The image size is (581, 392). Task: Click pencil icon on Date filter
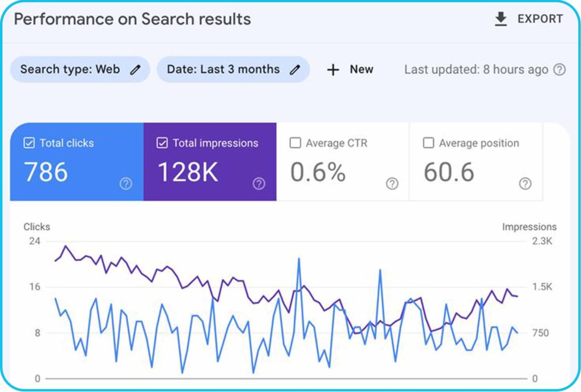tap(294, 70)
